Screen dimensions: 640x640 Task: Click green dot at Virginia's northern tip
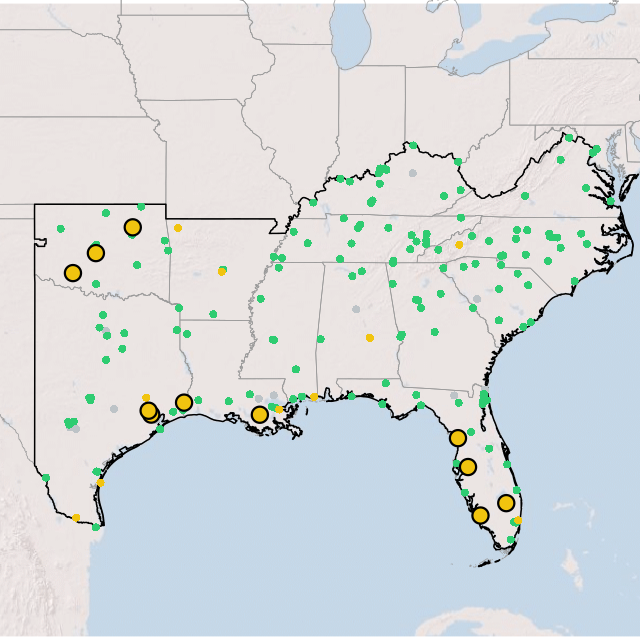(x=569, y=138)
